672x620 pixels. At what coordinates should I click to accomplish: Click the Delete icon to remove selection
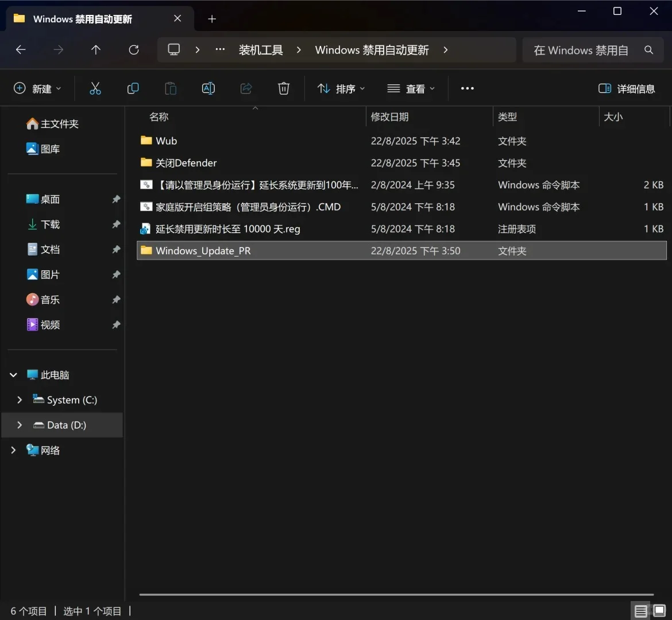[x=283, y=88]
